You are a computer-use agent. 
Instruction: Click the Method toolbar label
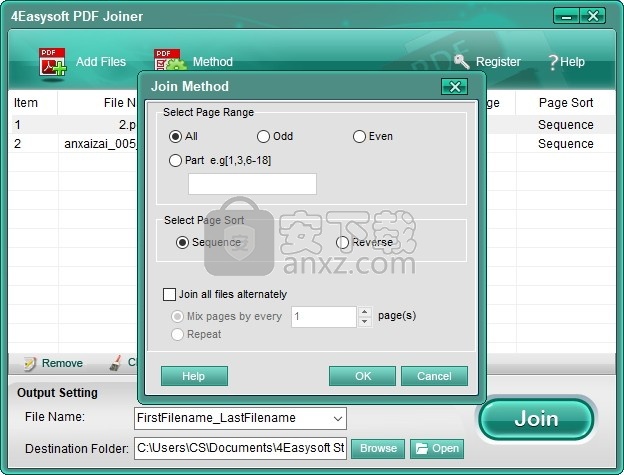pos(213,62)
